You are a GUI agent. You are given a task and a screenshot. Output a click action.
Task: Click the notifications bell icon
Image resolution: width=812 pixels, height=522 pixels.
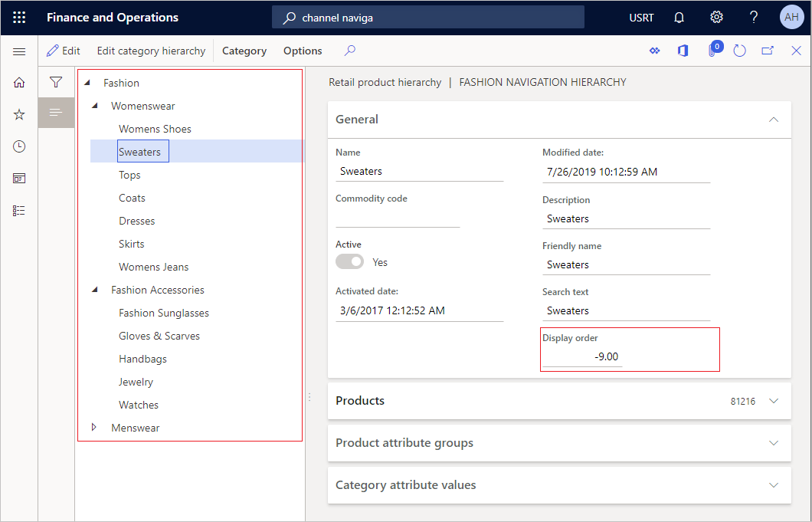[679, 18]
